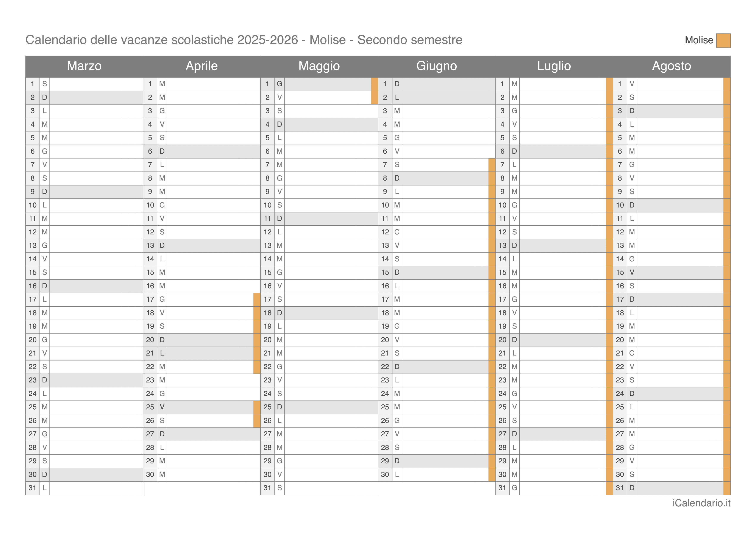Open the iCalendario.it footer link
Viewport: 756px width, 535px height.
click(x=701, y=503)
